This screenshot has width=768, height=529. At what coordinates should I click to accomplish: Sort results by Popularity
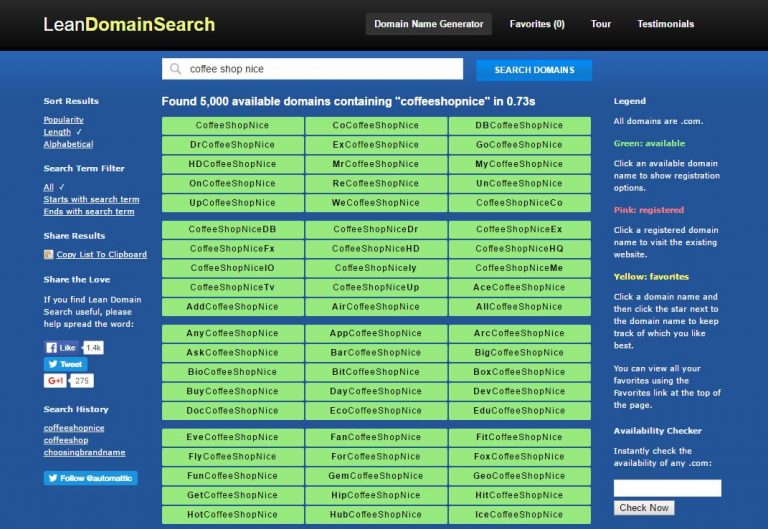coord(64,120)
